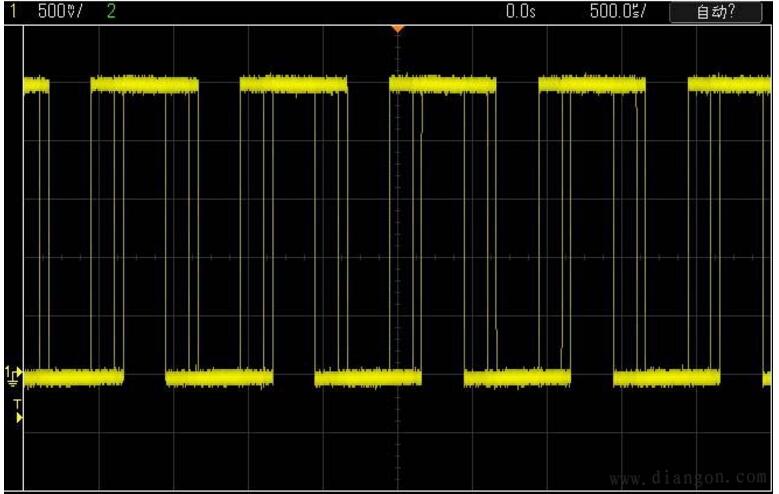Click the channel 1 ground reference marker

pyautogui.click(x=12, y=373)
